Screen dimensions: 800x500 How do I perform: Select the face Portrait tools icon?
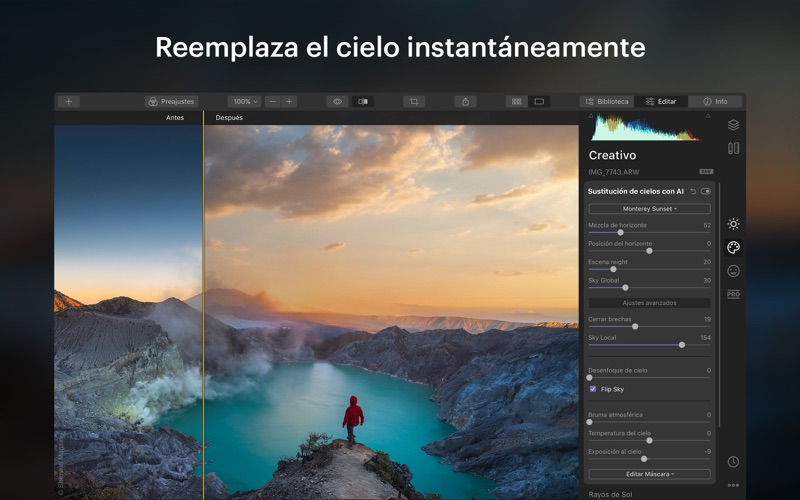point(733,271)
